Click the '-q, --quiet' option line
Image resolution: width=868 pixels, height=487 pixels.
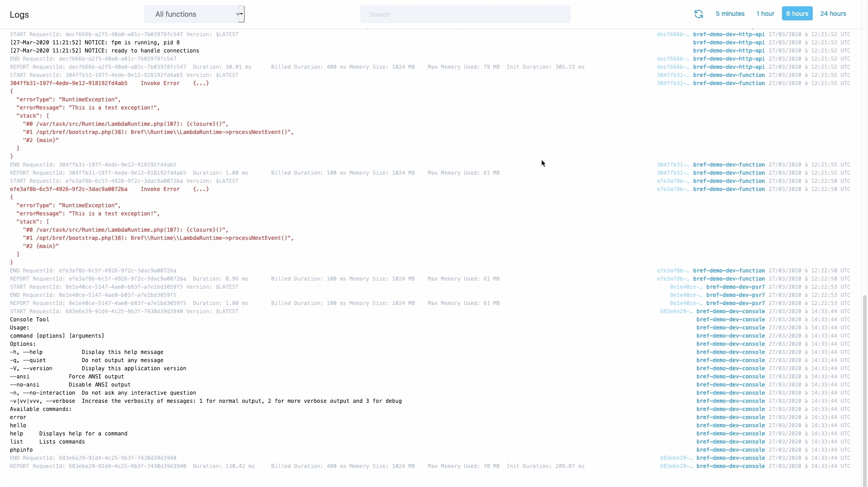point(86,360)
